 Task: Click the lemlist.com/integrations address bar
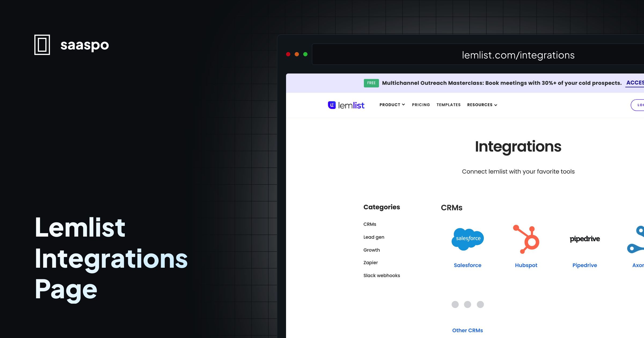[x=518, y=55]
